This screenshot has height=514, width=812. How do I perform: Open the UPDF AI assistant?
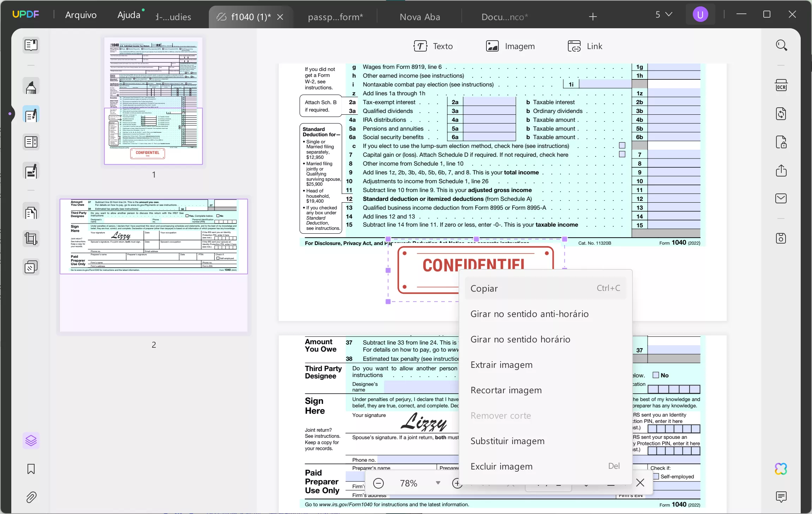pyautogui.click(x=781, y=468)
